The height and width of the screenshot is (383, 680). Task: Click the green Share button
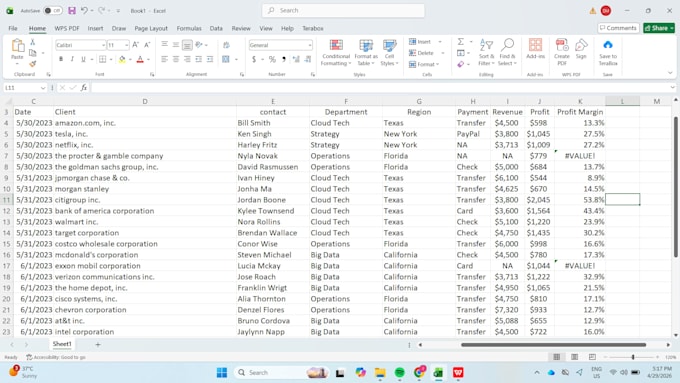[659, 28]
